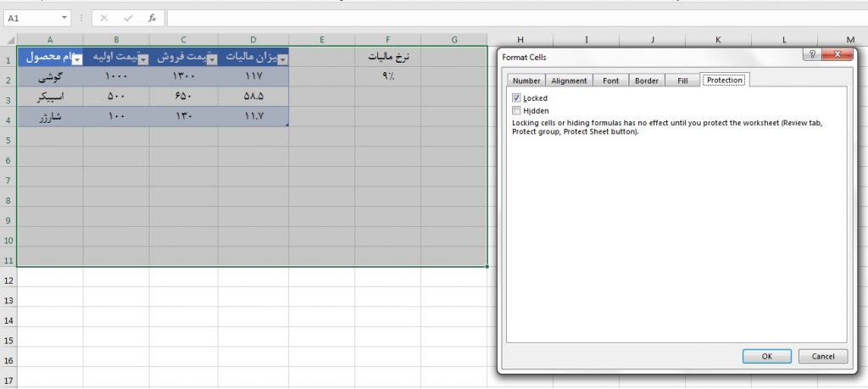Switch to the Alignment tab
The width and height of the screenshot is (868, 389).
(x=569, y=81)
